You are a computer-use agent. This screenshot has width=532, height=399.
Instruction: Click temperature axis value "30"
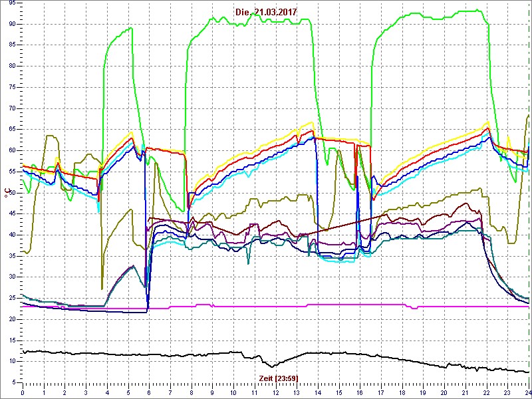(x=11, y=277)
